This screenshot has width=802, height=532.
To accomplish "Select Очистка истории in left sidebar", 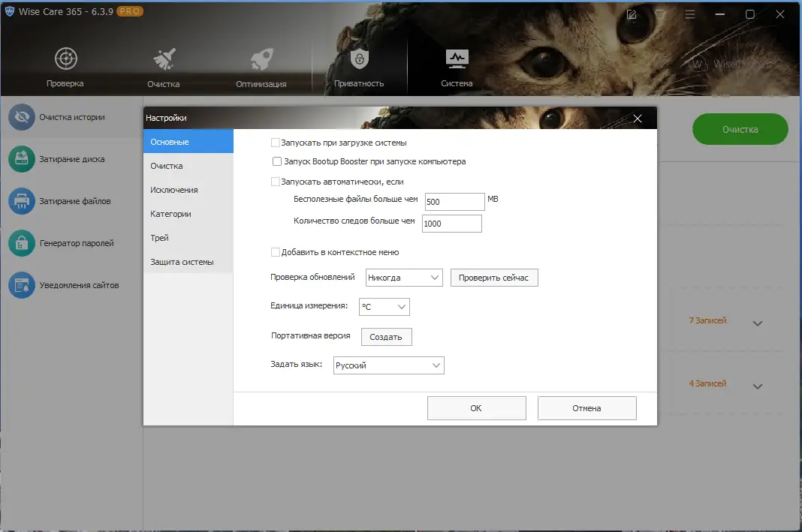I will coord(72,117).
